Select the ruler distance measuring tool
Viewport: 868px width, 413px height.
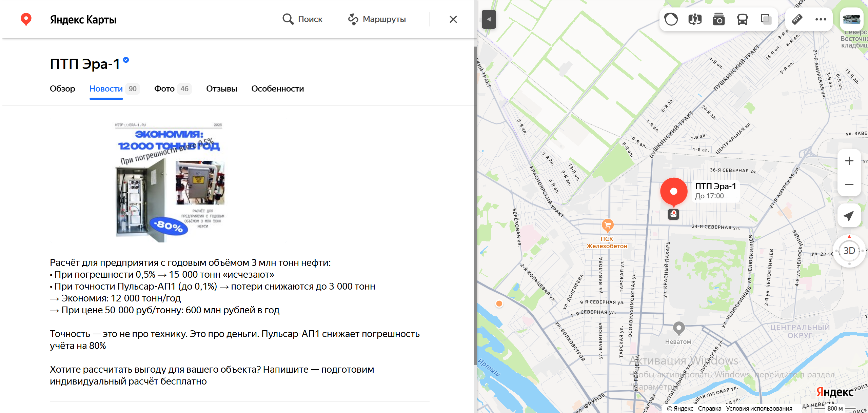pos(797,19)
